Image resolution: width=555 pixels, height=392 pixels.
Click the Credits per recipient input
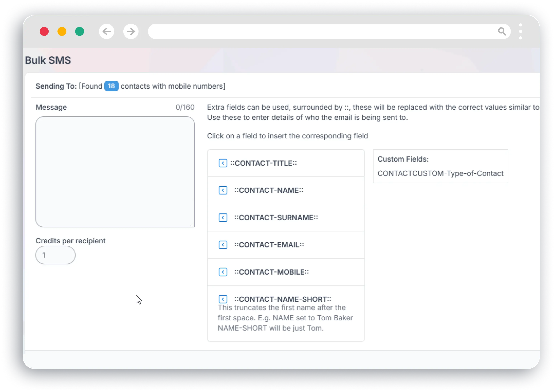55,255
